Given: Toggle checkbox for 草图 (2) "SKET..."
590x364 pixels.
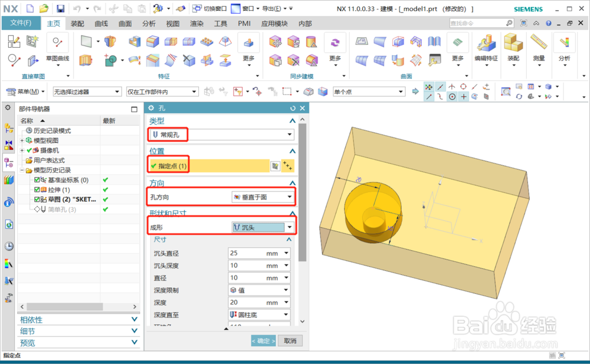Looking at the screenshot, I should [x=37, y=199].
